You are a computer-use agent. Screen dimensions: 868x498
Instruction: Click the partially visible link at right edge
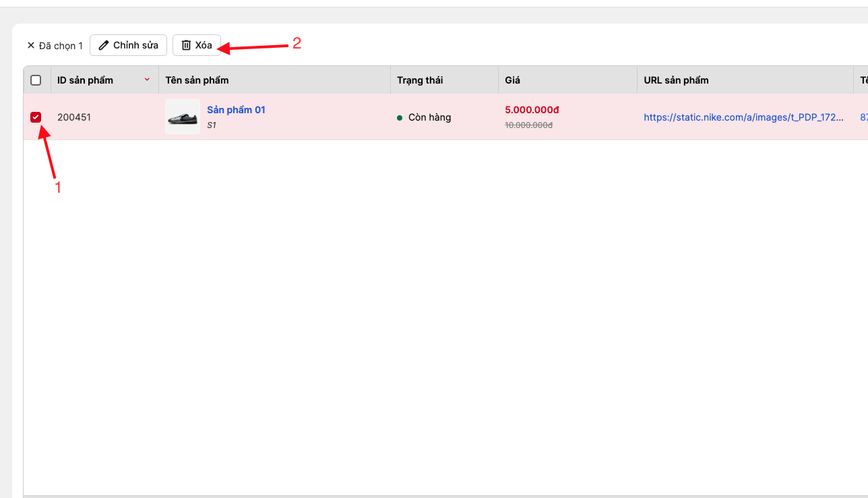863,117
